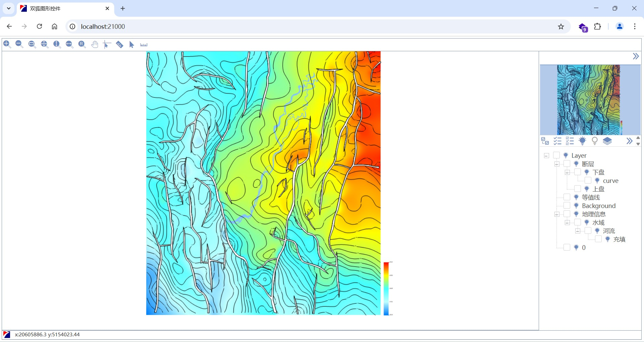Image resolution: width=644 pixels, height=342 pixels.
Task: Select the arrow pointer selection tool
Action: point(131,45)
